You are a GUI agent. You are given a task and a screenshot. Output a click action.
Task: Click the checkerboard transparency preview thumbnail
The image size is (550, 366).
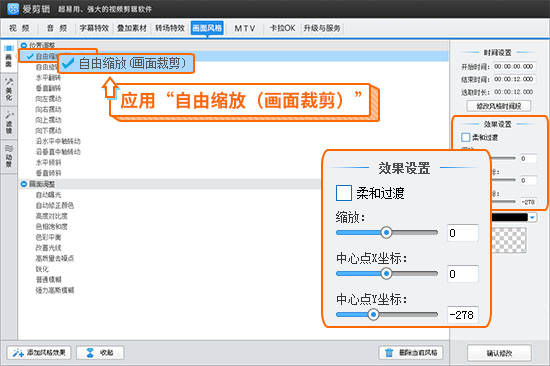[509, 240]
